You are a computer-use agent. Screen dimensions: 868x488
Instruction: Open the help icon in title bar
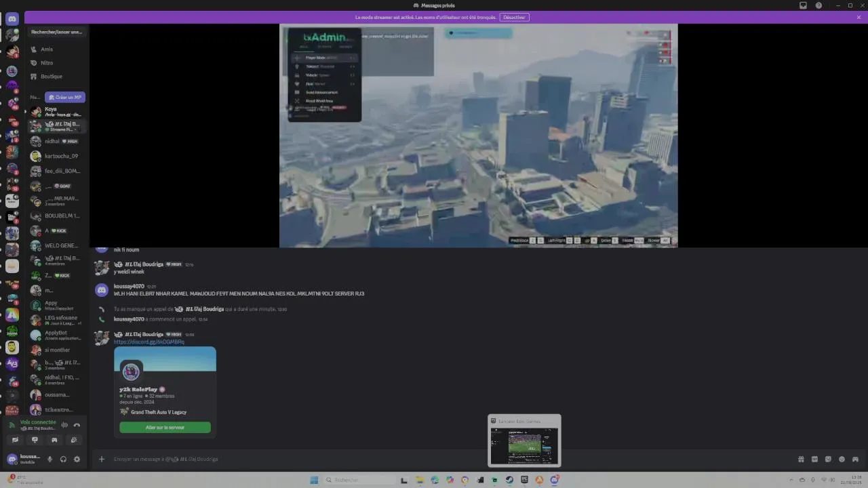(818, 5)
